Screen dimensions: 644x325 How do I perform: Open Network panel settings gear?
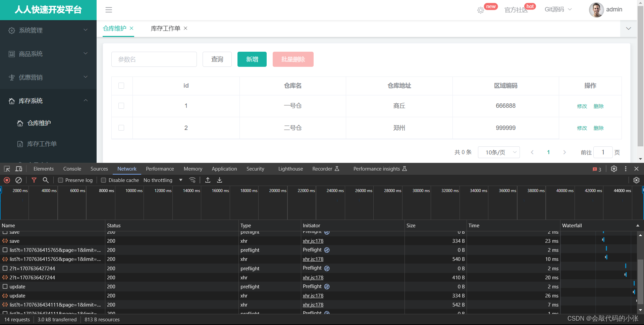point(636,180)
